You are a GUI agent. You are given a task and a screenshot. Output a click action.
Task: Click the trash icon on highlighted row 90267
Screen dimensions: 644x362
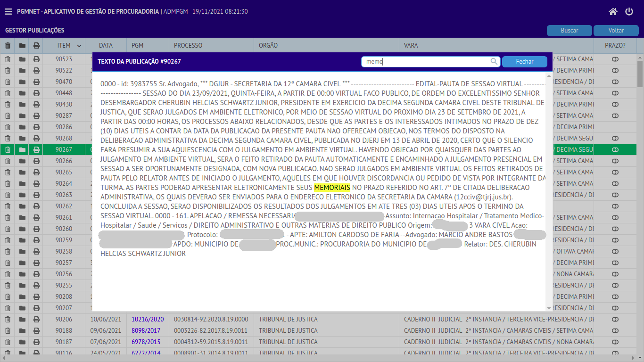[x=8, y=149]
